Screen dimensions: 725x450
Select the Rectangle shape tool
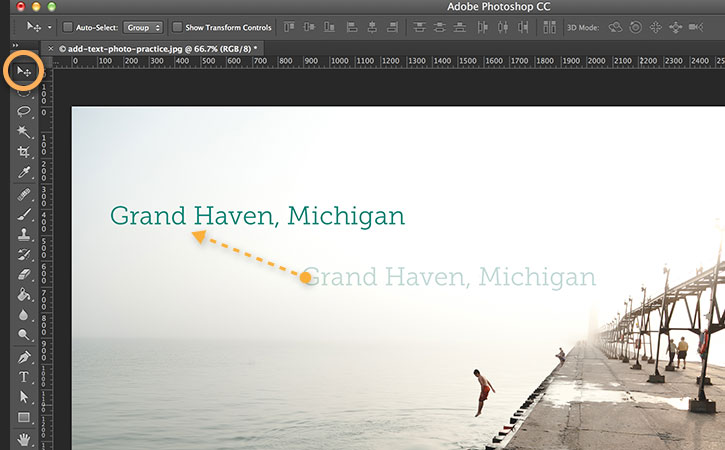[23, 418]
